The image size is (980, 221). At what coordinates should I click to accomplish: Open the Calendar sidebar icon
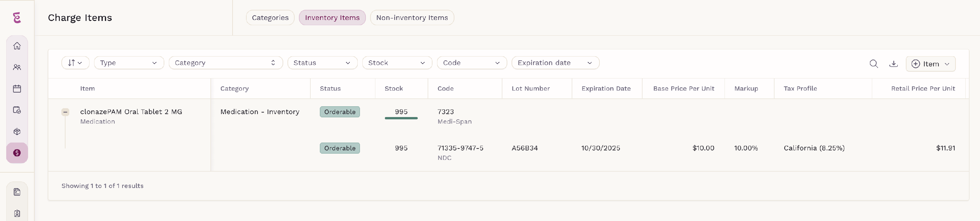17,89
